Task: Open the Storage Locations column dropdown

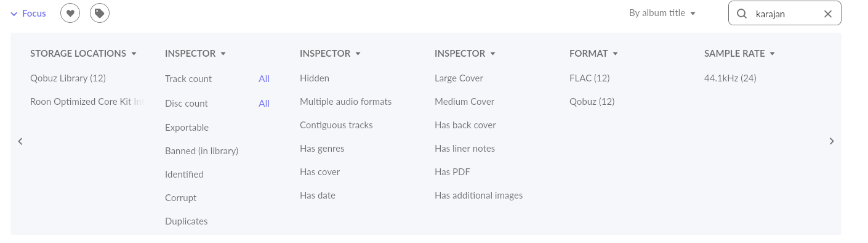Action: coord(83,54)
